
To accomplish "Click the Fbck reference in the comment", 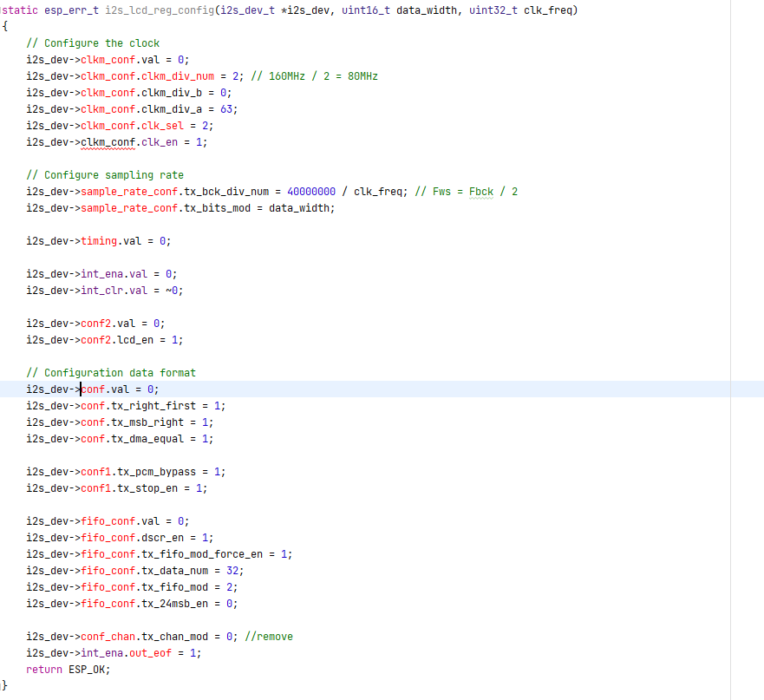I will pyautogui.click(x=480, y=191).
